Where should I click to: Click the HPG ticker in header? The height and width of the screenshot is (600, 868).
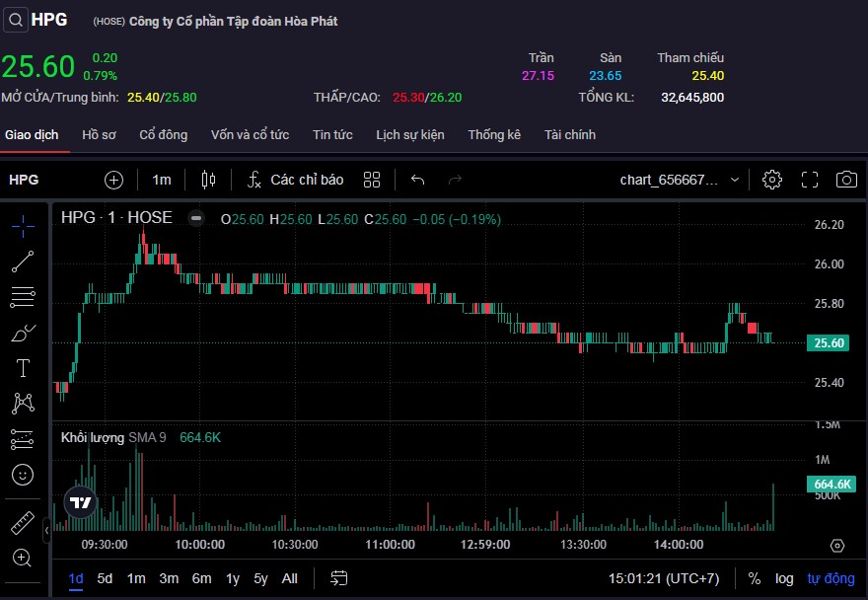click(48, 20)
